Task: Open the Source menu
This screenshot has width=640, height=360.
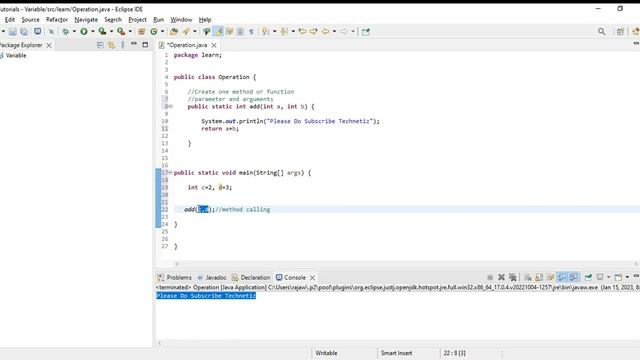Action: coord(30,20)
